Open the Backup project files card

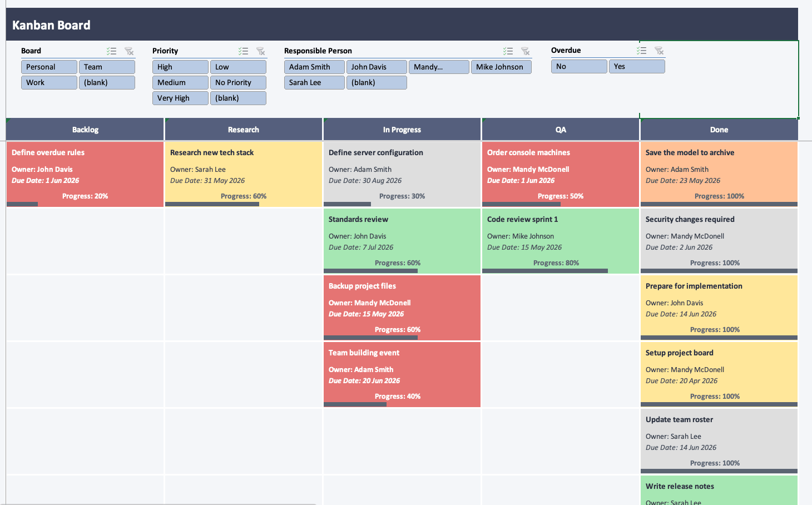click(402, 308)
